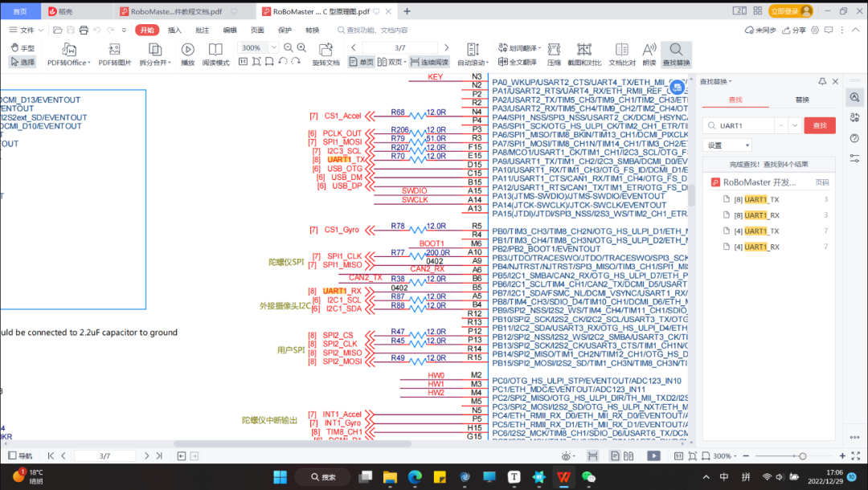Click the red 查找 search button
This screenshot has height=490, width=868.
(x=820, y=125)
